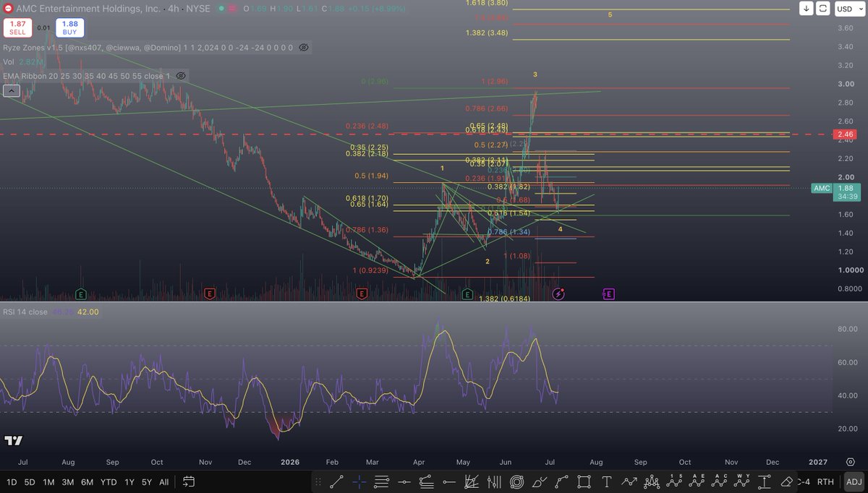The width and height of the screenshot is (868, 493).
Task: Select the curved path tool
Action: pos(561,481)
